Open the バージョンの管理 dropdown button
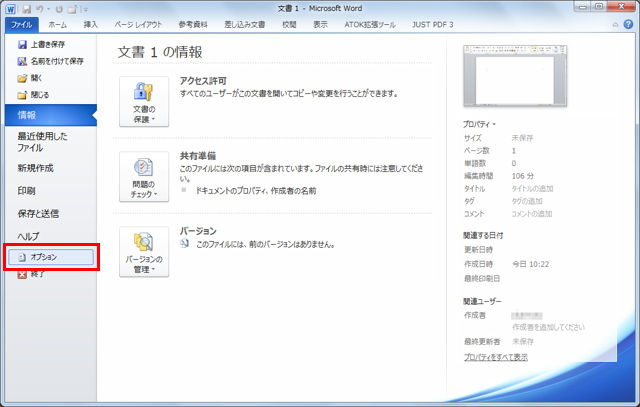Viewport: 640px width, 407px height. point(144,252)
